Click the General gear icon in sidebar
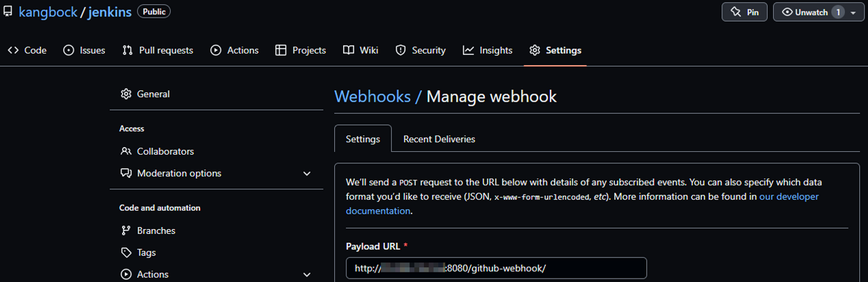This screenshot has width=868, height=282. (125, 94)
